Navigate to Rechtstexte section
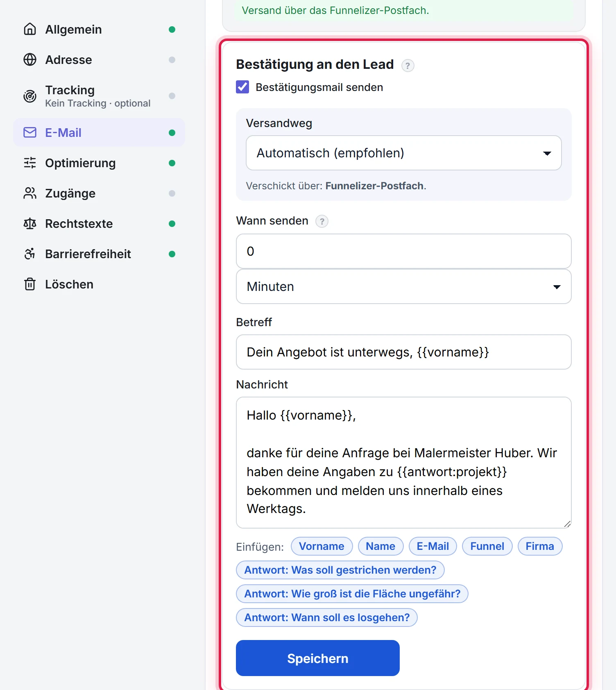The height and width of the screenshot is (690, 616). coord(99,224)
